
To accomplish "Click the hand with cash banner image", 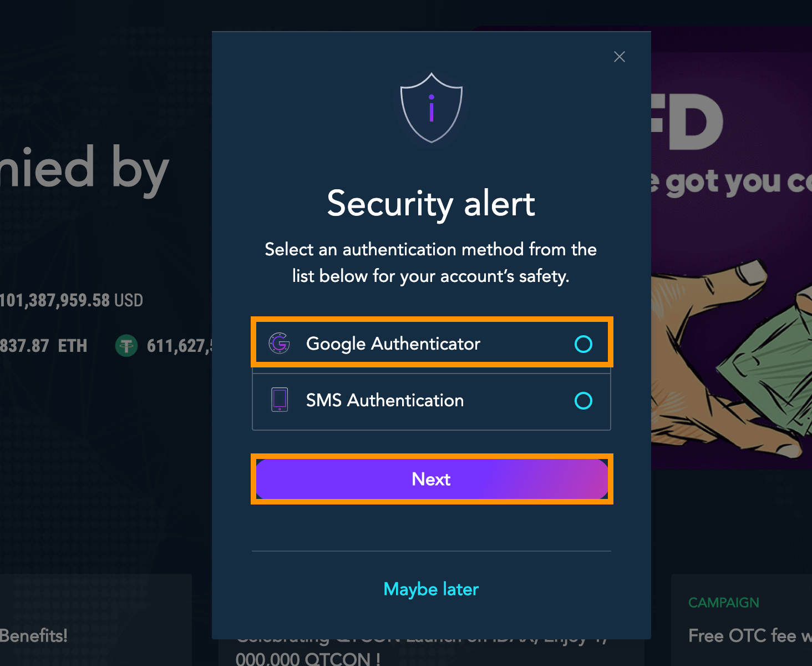I will 732,355.
